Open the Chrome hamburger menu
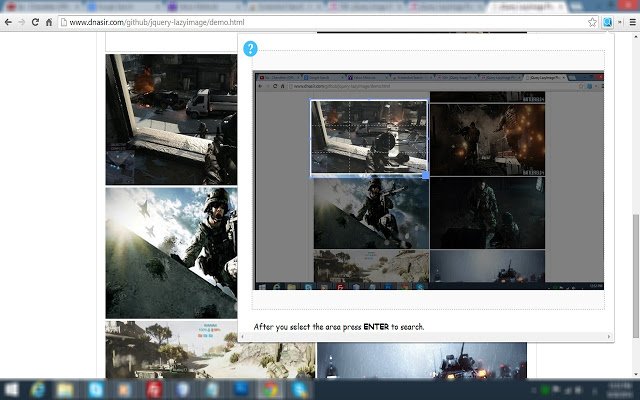Image resolution: width=640 pixels, height=400 pixels. (633, 22)
